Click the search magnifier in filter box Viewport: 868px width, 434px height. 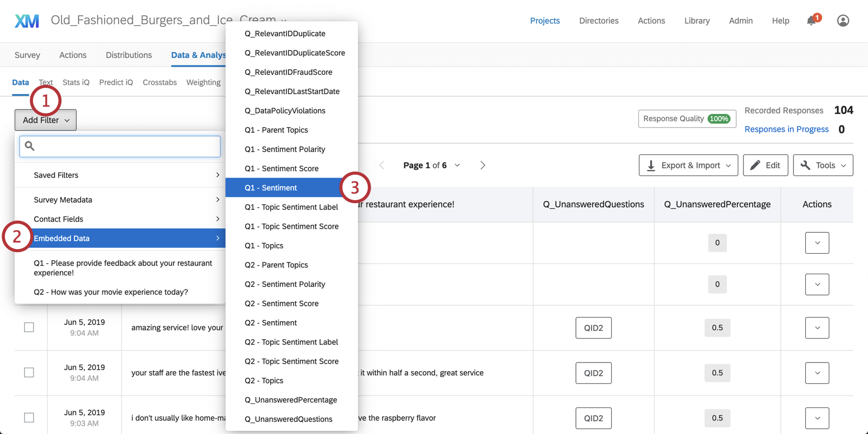(x=30, y=146)
